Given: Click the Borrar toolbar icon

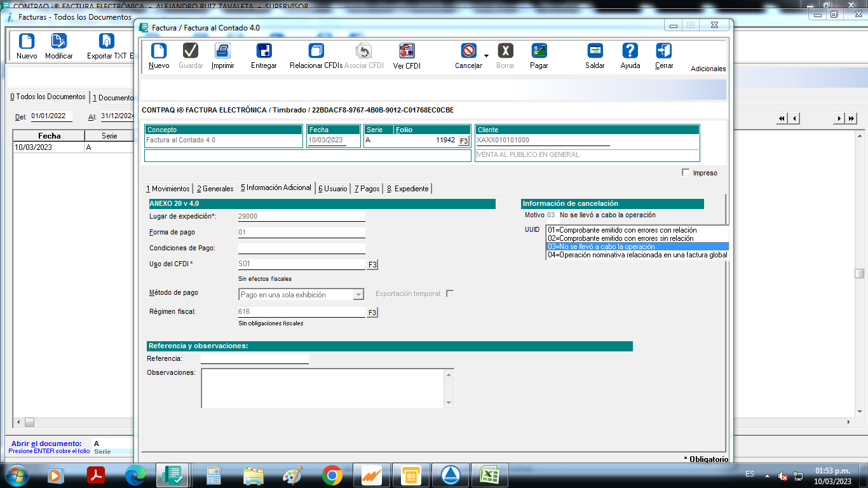Looking at the screenshot, I should point(505,51).
